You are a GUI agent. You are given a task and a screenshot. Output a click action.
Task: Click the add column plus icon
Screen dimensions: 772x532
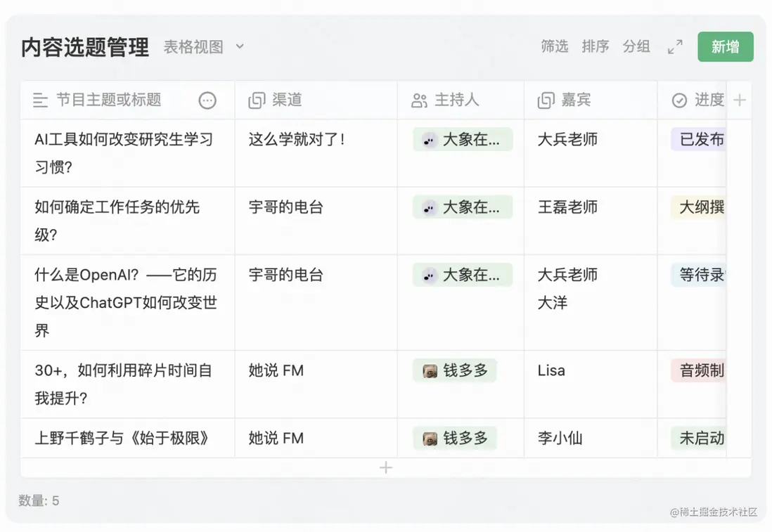[x=739, y=100]
